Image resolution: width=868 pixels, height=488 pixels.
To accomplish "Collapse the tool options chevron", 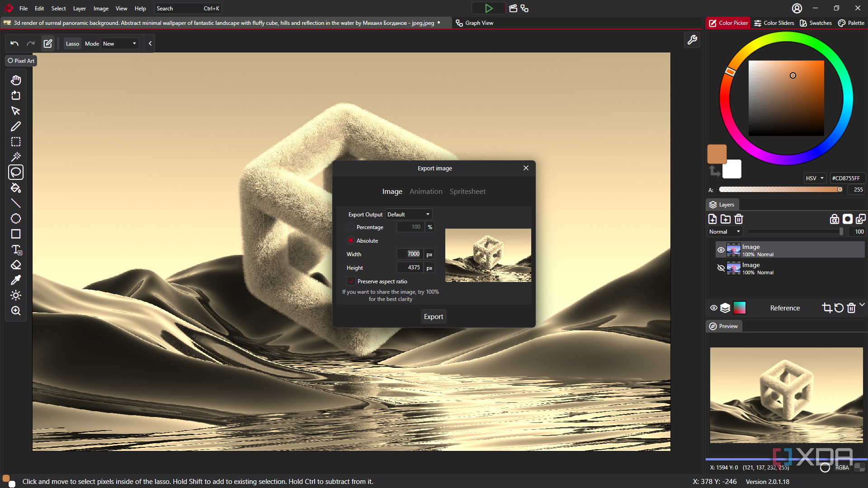I will (150, 43).
